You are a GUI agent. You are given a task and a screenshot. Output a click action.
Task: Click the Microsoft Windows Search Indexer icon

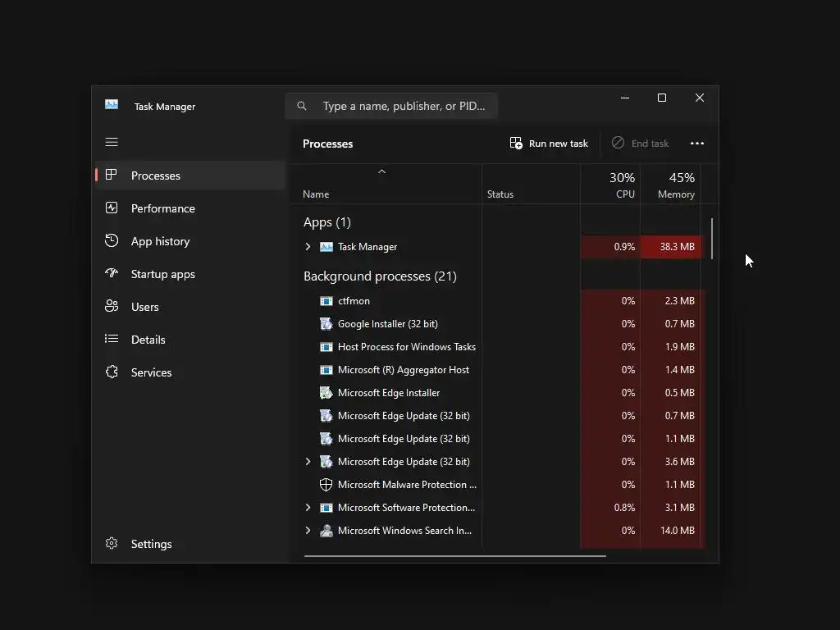326,531
